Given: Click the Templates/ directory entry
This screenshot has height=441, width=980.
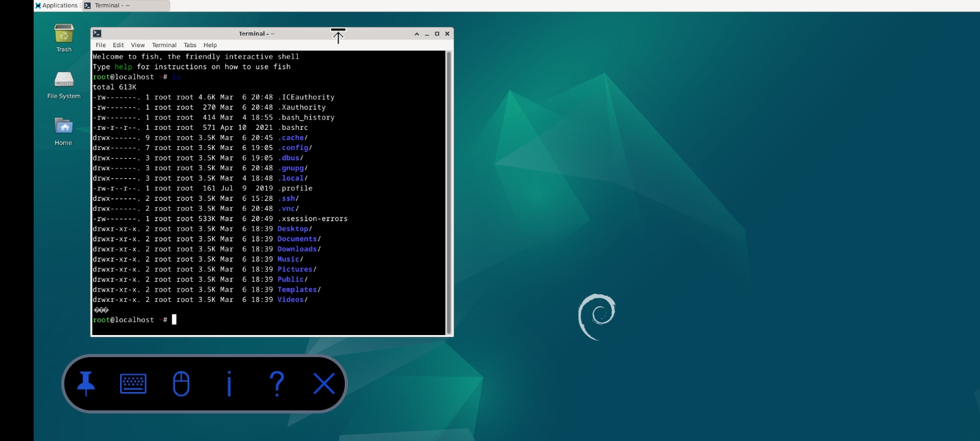Looking at the screenshot, I should pos(299,289).
